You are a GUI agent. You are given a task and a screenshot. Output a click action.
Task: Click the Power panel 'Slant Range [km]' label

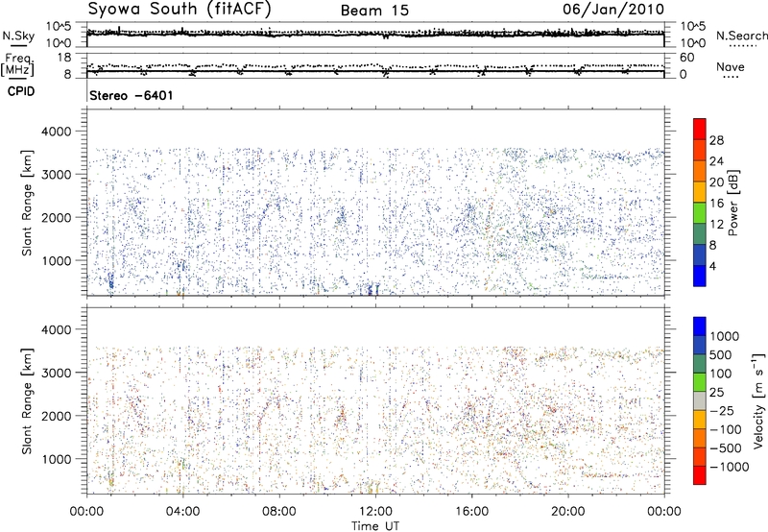pos(27,203)
